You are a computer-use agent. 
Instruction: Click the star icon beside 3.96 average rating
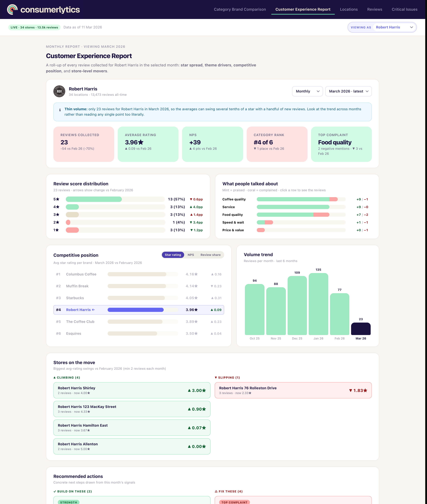coord(141,142)
